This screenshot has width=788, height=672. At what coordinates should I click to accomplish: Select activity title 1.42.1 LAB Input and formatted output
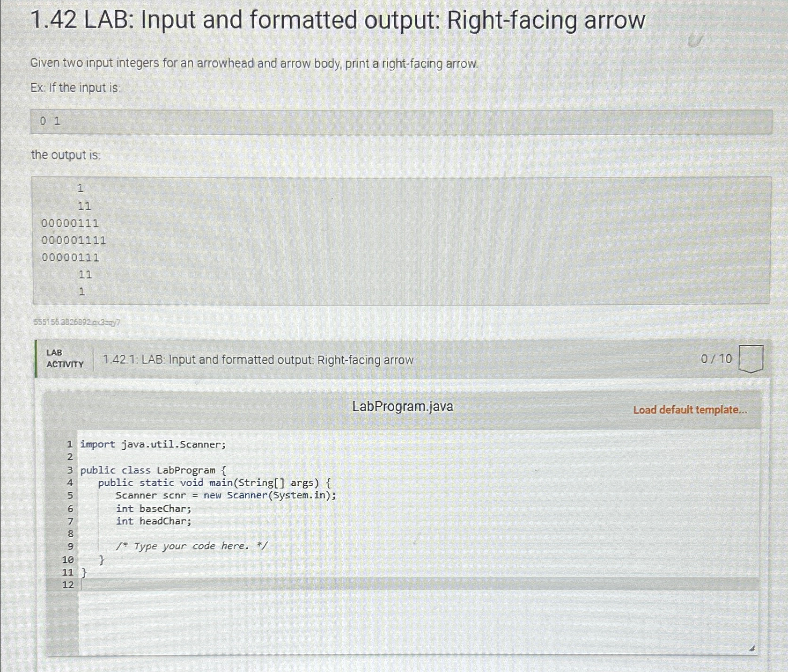pos(258,360)
